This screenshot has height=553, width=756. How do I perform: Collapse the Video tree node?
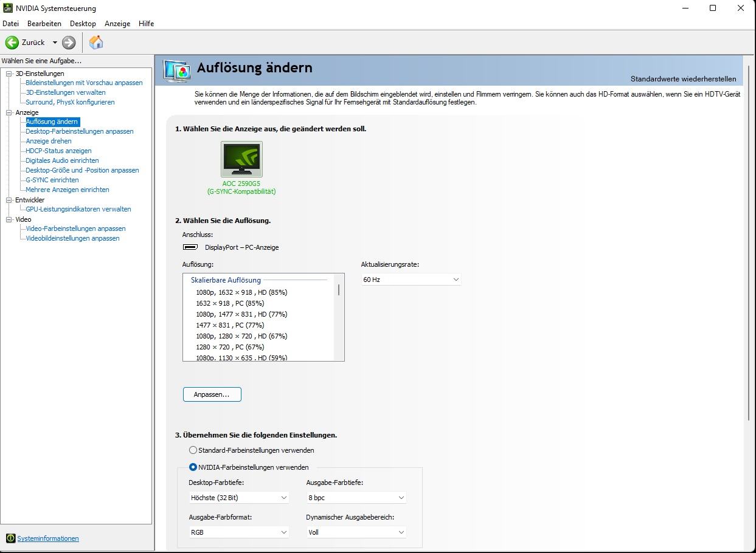[x=9, y=219]
